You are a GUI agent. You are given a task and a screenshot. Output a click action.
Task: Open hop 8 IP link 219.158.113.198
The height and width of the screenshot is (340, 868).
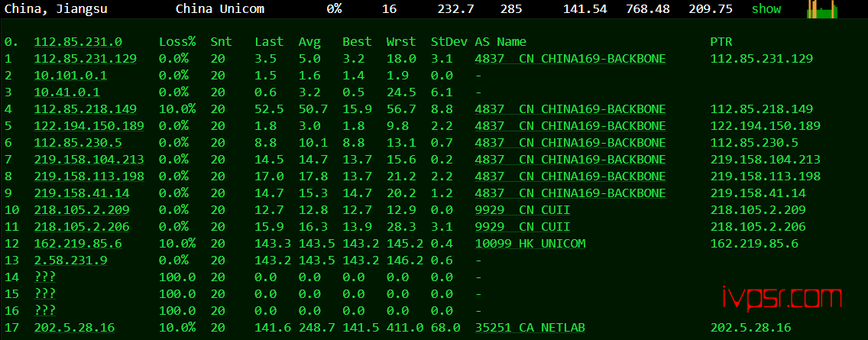(x=89, y=176)
